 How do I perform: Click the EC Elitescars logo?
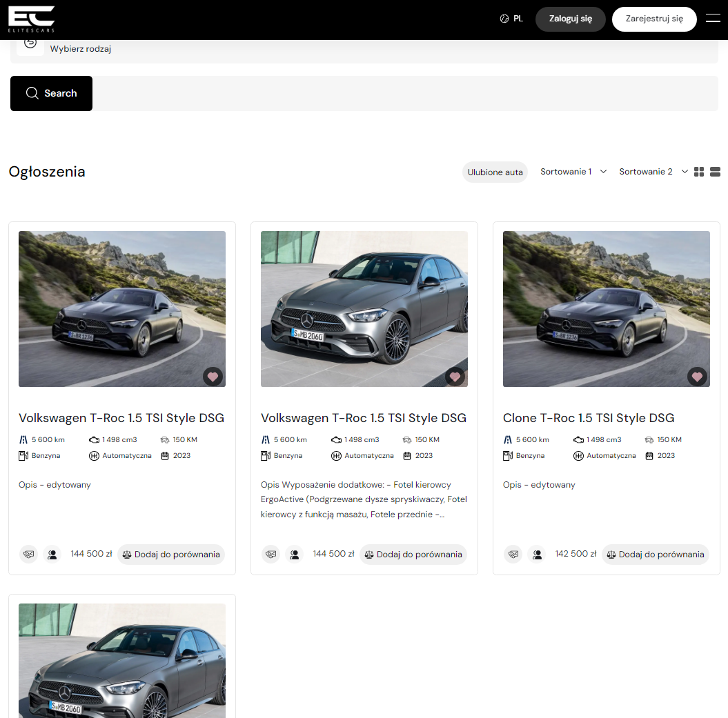tap(32, 19)
